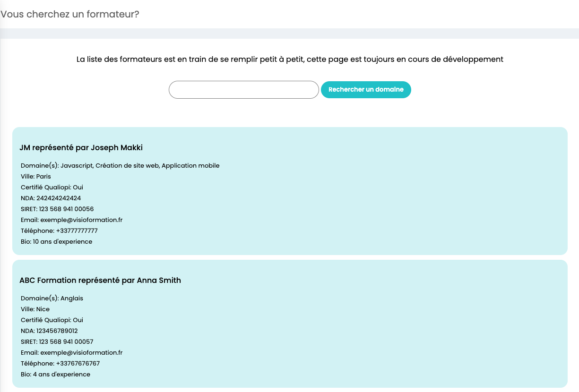Click the page development notice text
Viewport: 579px width, 392px height.
pyautogui.click(x=290, y=60)
